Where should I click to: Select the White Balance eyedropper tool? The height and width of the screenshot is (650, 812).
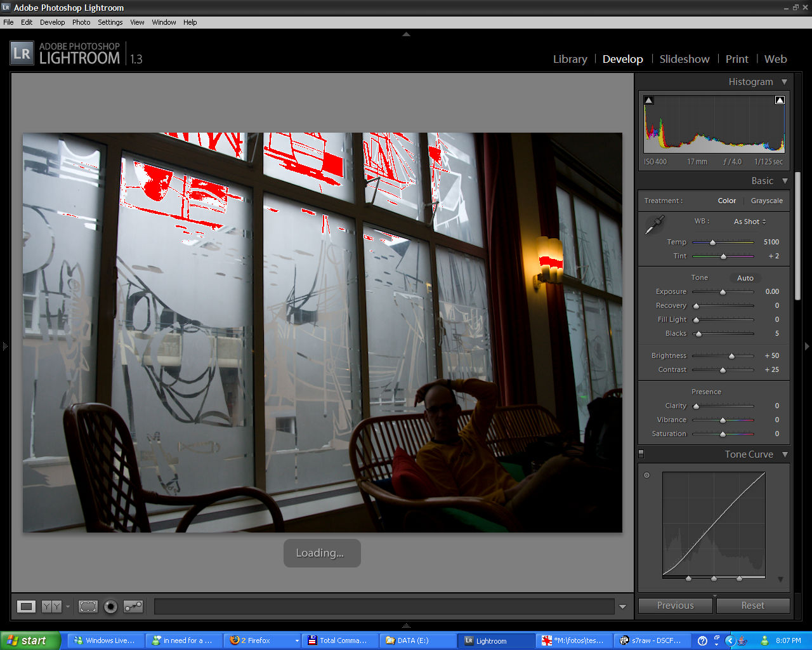point(655,225)
